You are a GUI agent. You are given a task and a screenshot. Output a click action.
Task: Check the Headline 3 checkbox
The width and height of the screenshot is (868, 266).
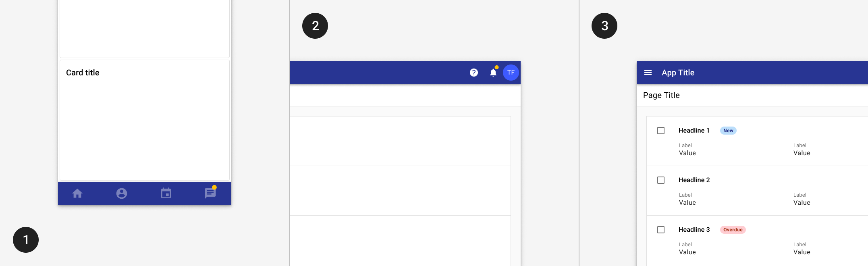[661, 230]
